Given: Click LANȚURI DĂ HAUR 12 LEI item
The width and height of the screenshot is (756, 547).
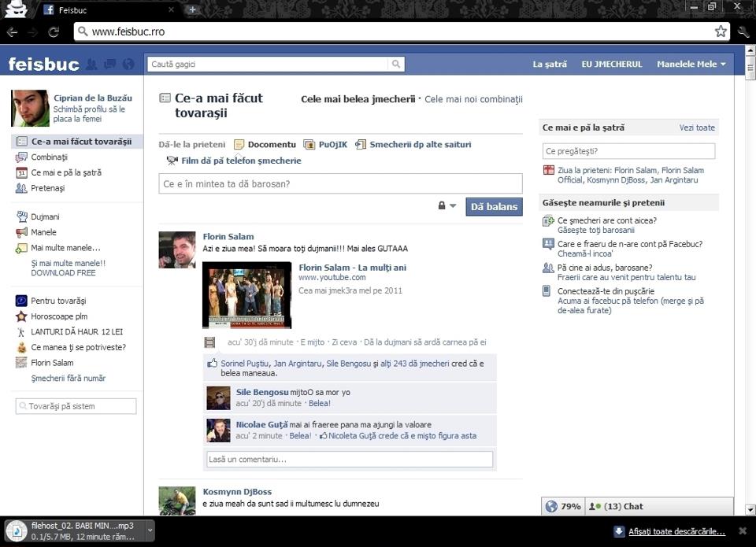Looking at the screenshot, I should [x=76, y=331].
